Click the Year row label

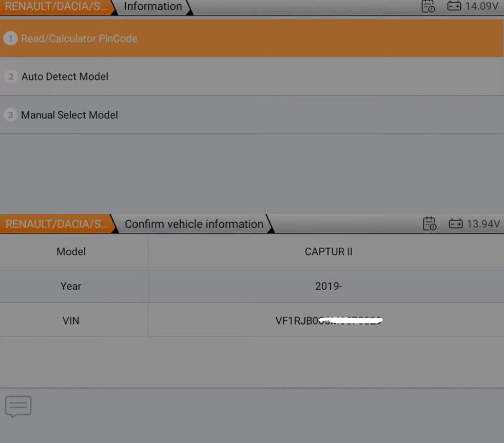71,286
